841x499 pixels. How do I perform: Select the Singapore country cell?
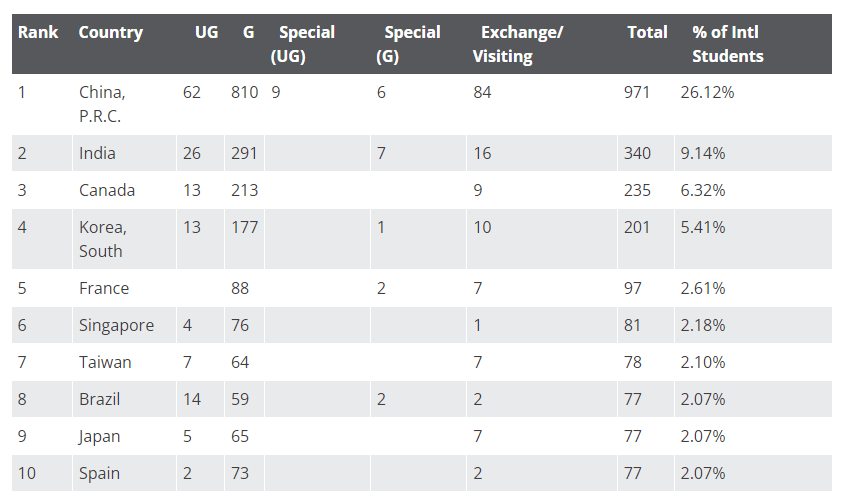click(x=116, y=325)
